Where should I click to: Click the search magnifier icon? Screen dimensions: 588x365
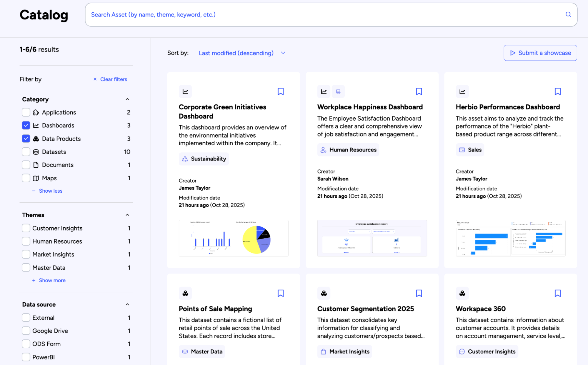(568, 14)
